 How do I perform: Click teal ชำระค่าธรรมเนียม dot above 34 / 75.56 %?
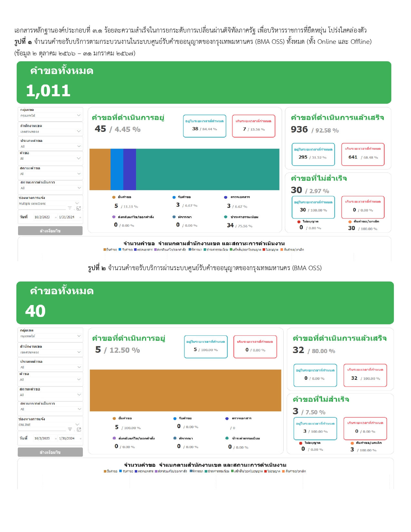click(x=226, y=217)
